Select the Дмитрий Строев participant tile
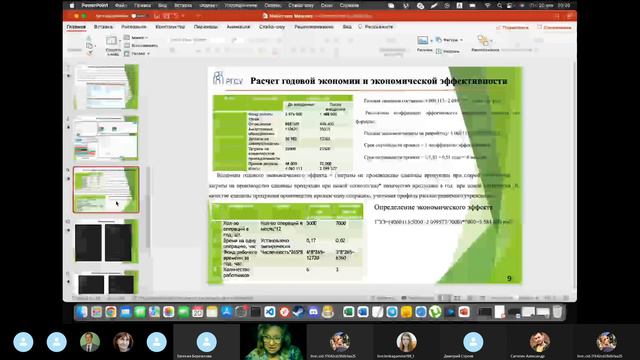 (473, 342)
